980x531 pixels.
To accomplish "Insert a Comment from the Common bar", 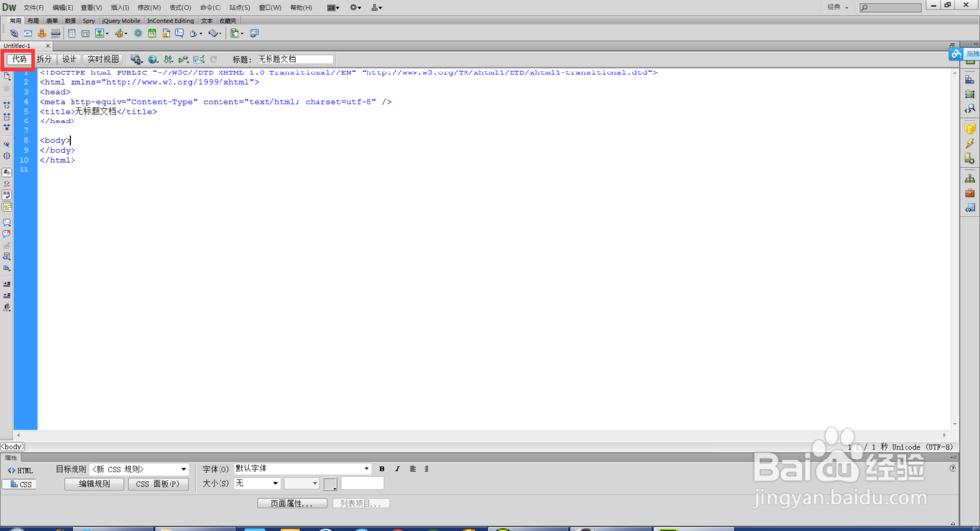I will [x=179, y=33].
